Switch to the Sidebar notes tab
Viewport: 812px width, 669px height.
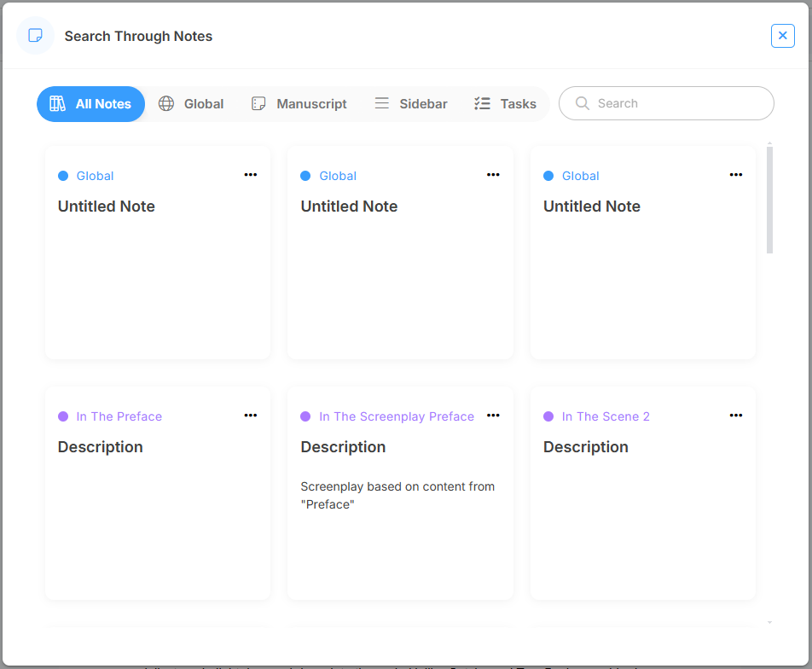pos(411,104)
